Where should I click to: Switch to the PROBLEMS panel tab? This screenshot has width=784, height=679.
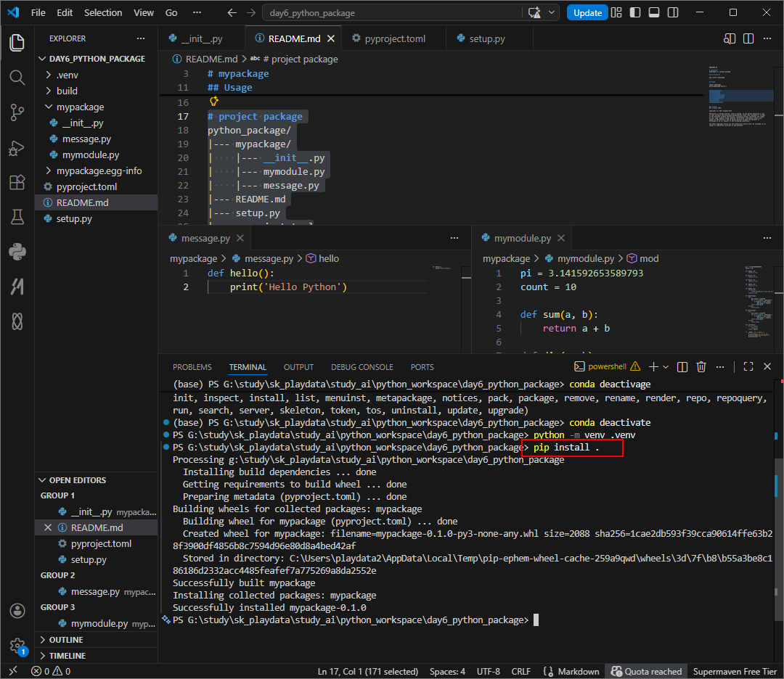pyautogui.click(x=192, y=367)
